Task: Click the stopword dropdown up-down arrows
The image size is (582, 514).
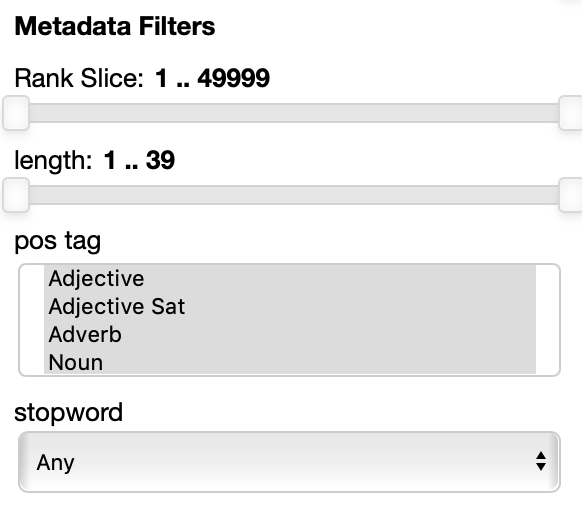Action: 541,461
